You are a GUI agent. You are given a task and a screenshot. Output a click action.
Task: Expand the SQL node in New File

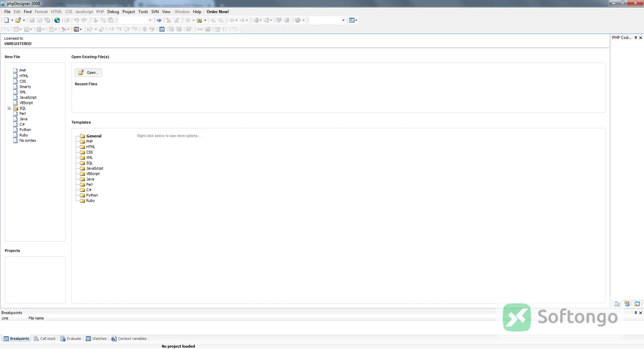(9, 108)
